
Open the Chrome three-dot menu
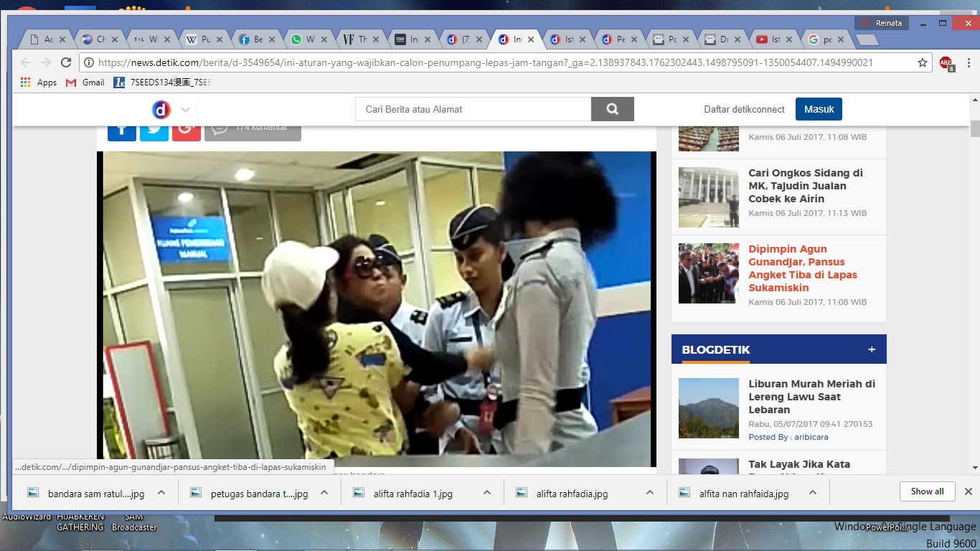coord(967,62)
